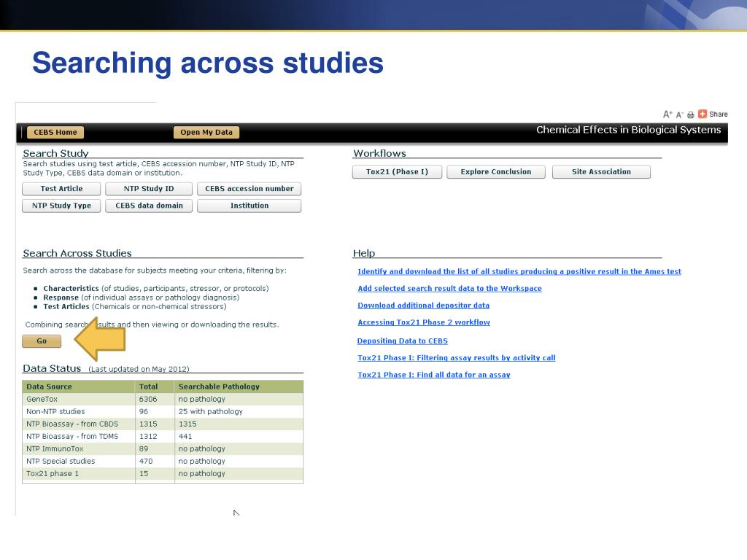Click the Search Study heading
Image resolution: width=747 pixels, height=560 pixels.
coord(55,153)
